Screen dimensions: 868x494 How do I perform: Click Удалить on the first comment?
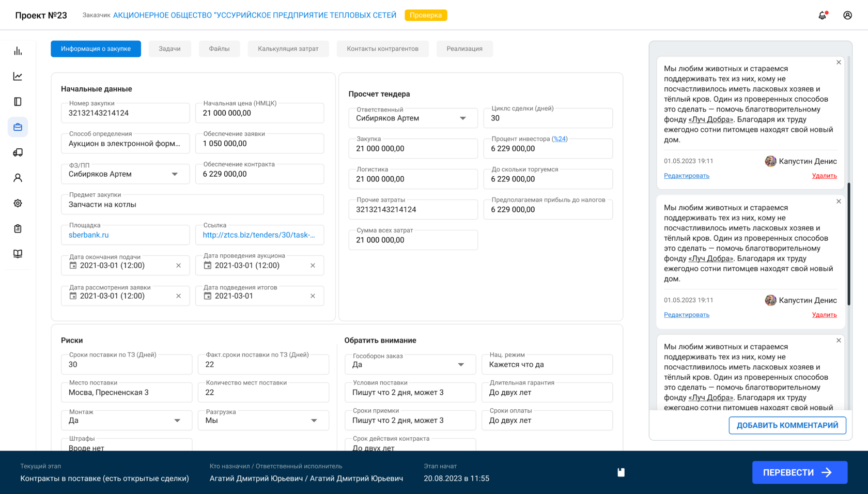824,176
